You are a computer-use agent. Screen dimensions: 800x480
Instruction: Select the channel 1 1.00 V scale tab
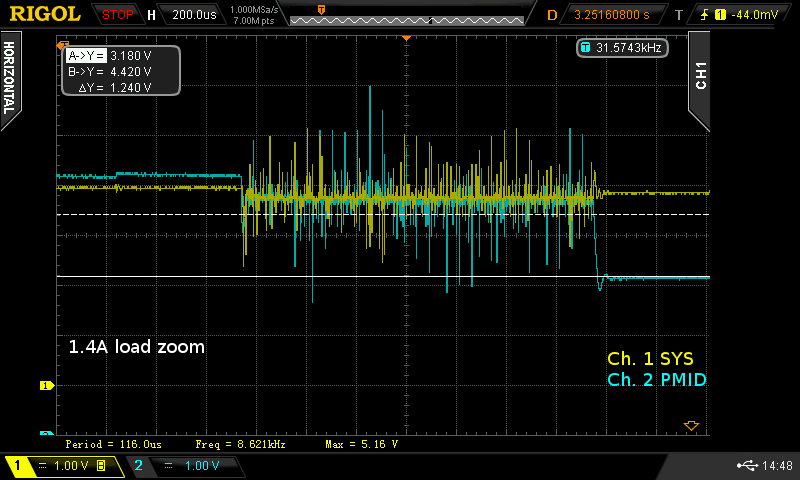[64, 465]
